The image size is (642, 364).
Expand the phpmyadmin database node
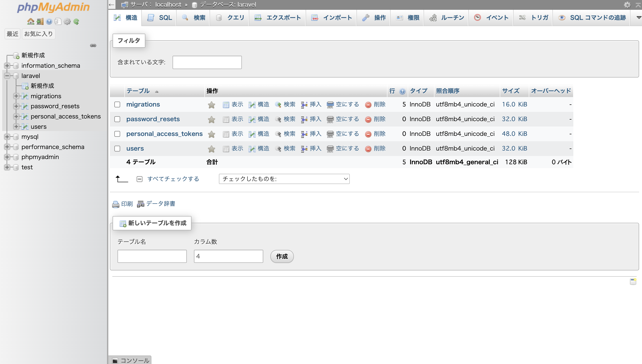[x=7, y=157]
